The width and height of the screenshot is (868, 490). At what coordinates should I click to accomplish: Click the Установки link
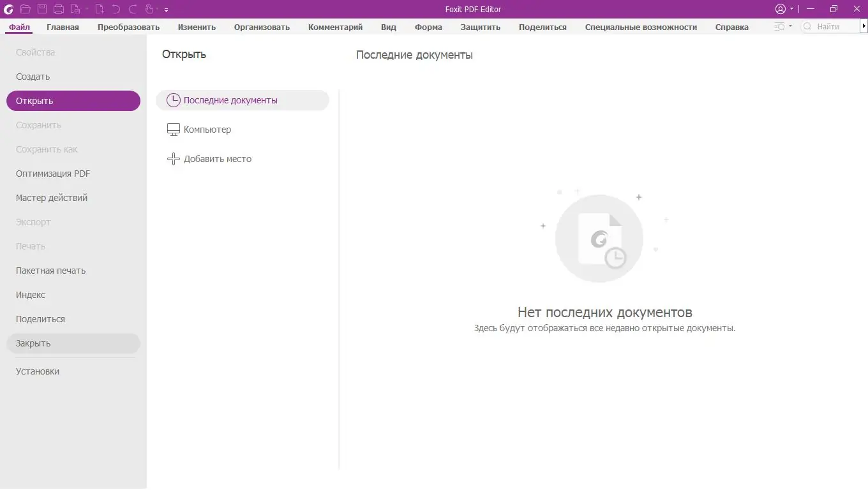coord(37,371)
